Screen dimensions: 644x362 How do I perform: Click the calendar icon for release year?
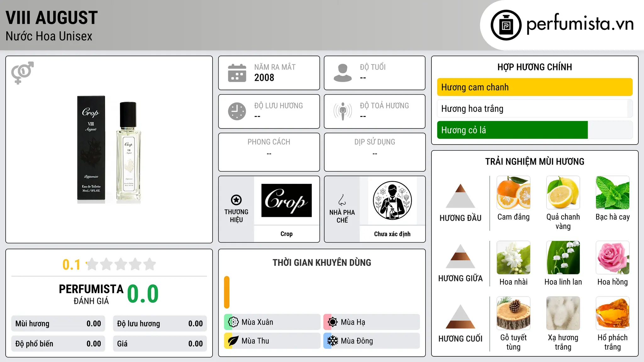[237, 73]
